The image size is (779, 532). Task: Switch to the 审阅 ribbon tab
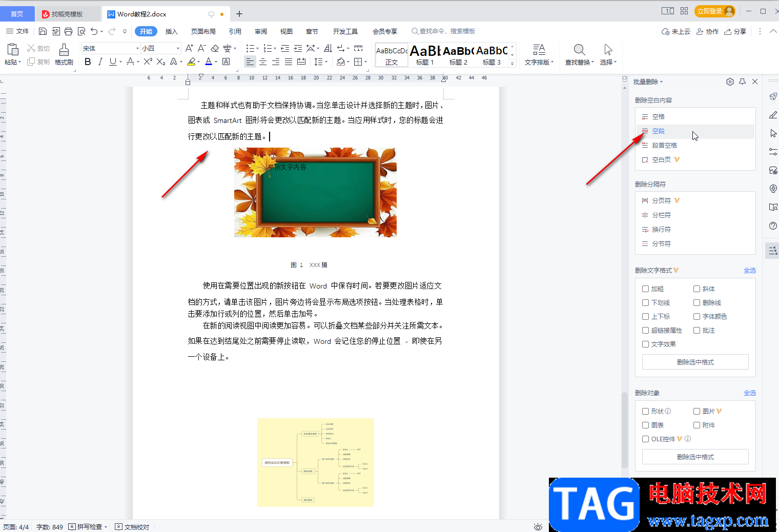tap(261, 31)
